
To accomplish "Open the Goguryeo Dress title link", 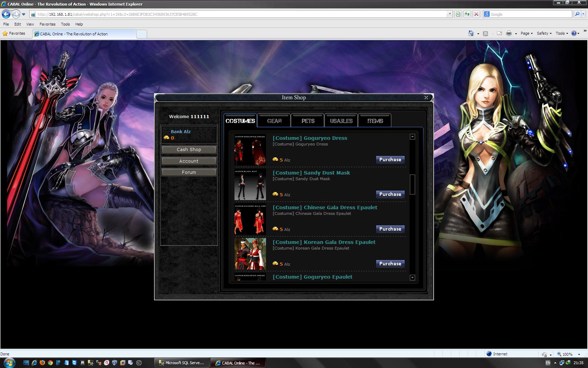I will click(310, 138).
